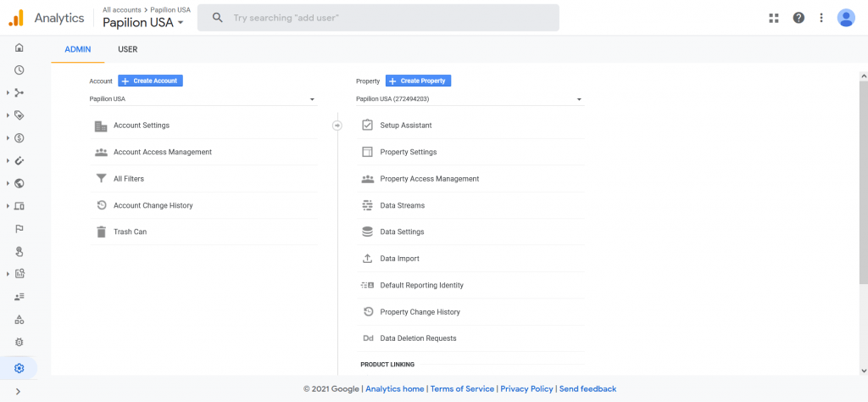This screenshot has width=868, height=402.
Task: Click the Account Settings building icon
Action: point(101,126)
